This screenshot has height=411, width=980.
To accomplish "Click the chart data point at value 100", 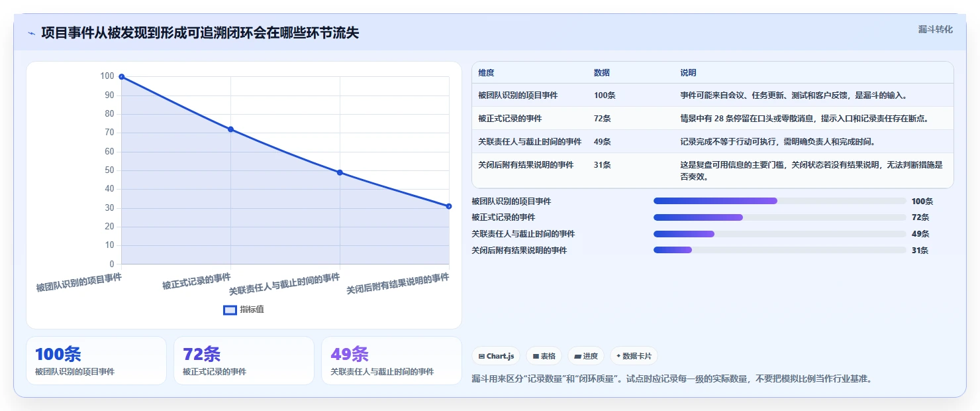I will pyautogui.click(x=121, y=77).
